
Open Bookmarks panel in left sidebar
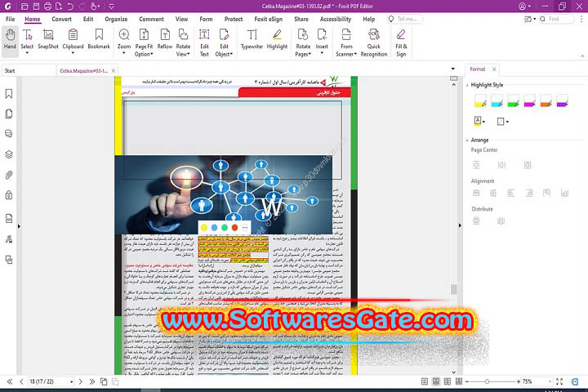coord(9,94)
